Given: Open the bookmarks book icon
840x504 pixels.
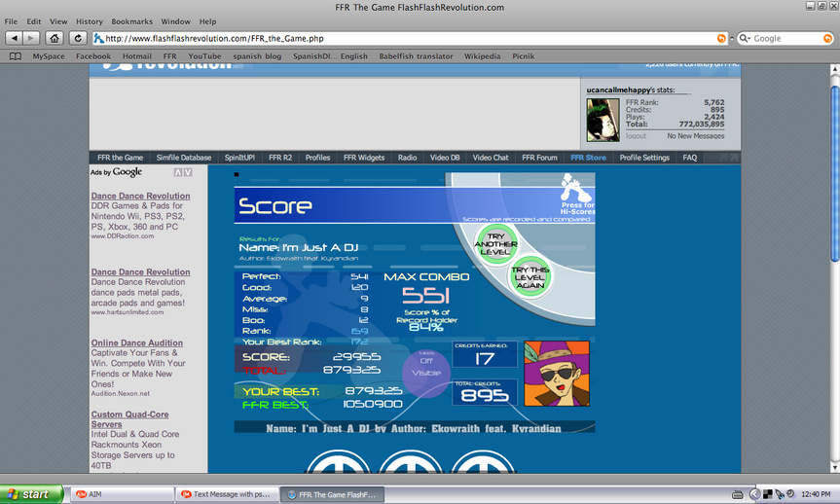Looking at the screenshot, I should (16, 56).
